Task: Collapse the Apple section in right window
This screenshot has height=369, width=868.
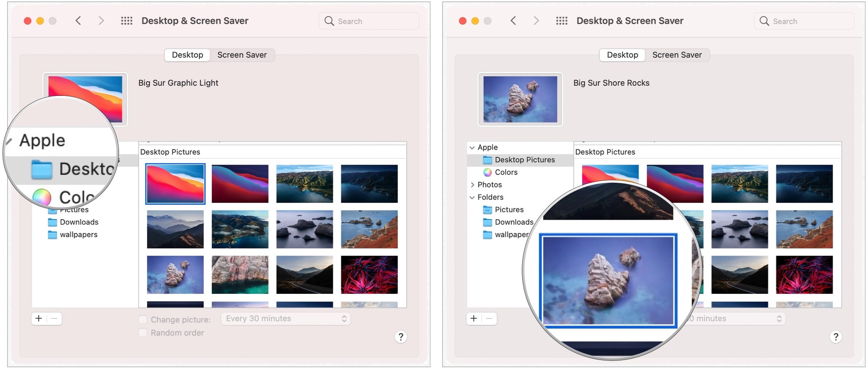Action: point(472,148)
